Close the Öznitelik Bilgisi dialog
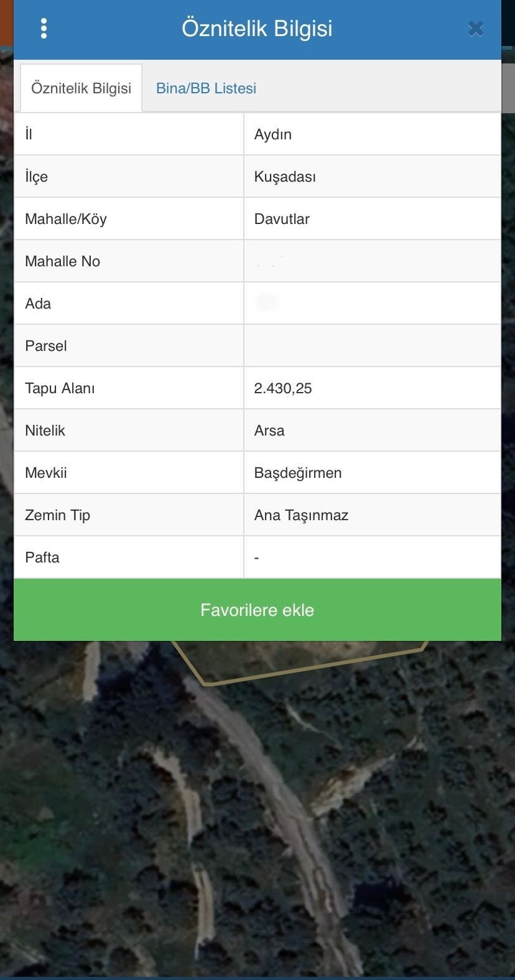515x980 pixels. point(476,29)
